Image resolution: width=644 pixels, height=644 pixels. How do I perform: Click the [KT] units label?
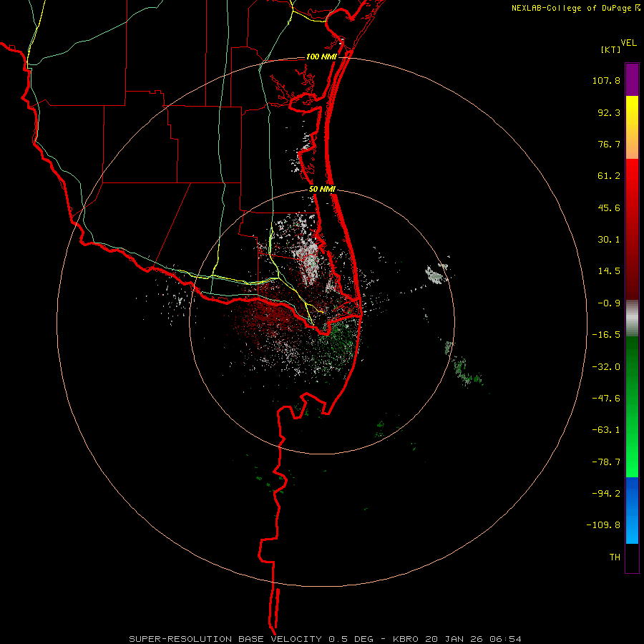(611, 49)
